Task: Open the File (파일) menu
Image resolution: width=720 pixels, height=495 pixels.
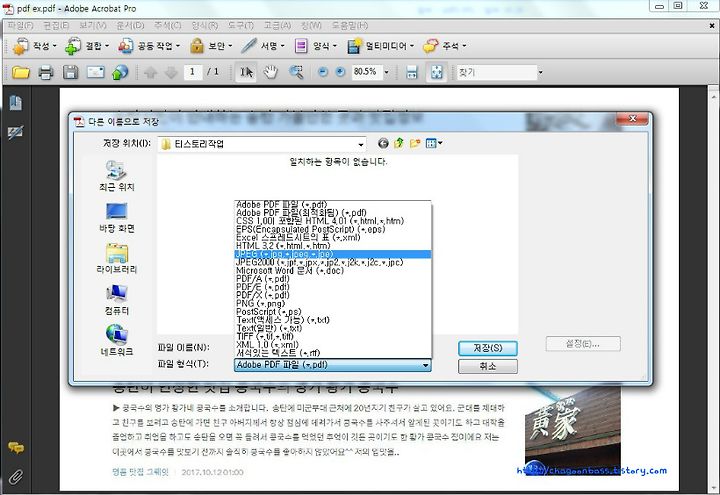Action: [x=21, y=25]
